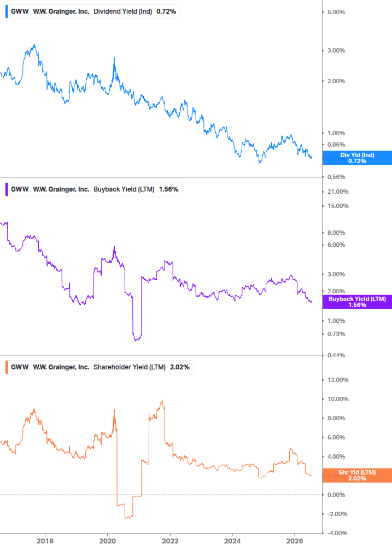Click the 2018 label on the time axis
Viewport: 392px width, 550px height.
point(45,541)
